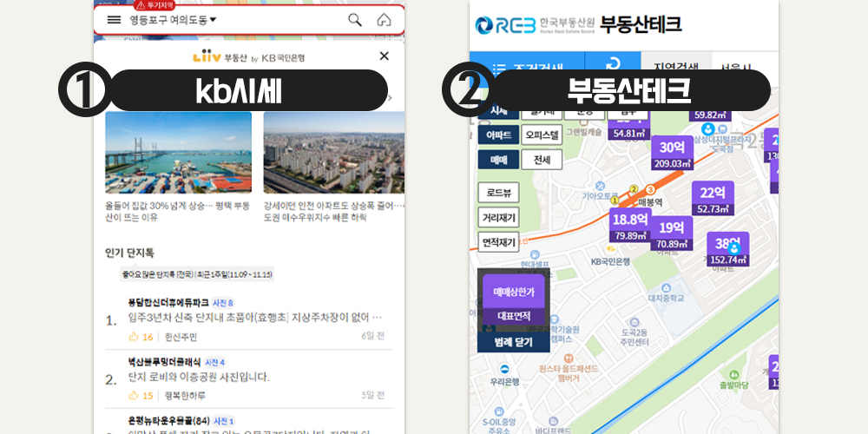Like the post with 16 thumbs-up
This screenshot has height=434, width=868.
point(141,337)
